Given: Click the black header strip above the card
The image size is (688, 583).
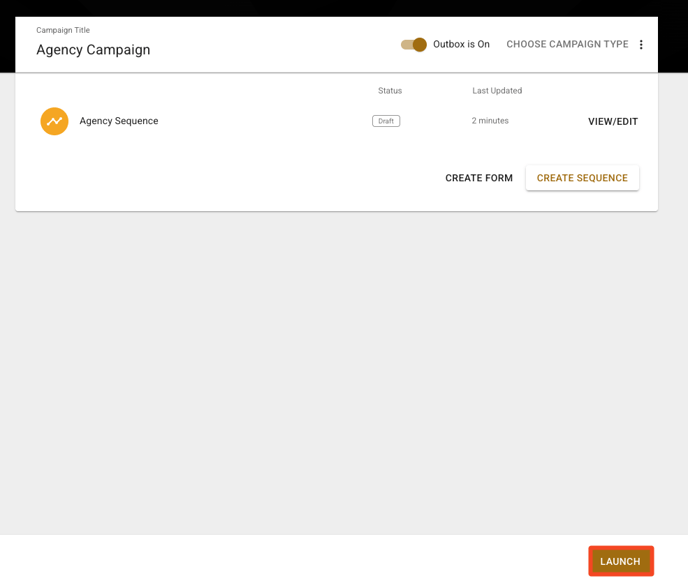Looking at the screenshot, I should pyautogui.click(x=340, y=8).
